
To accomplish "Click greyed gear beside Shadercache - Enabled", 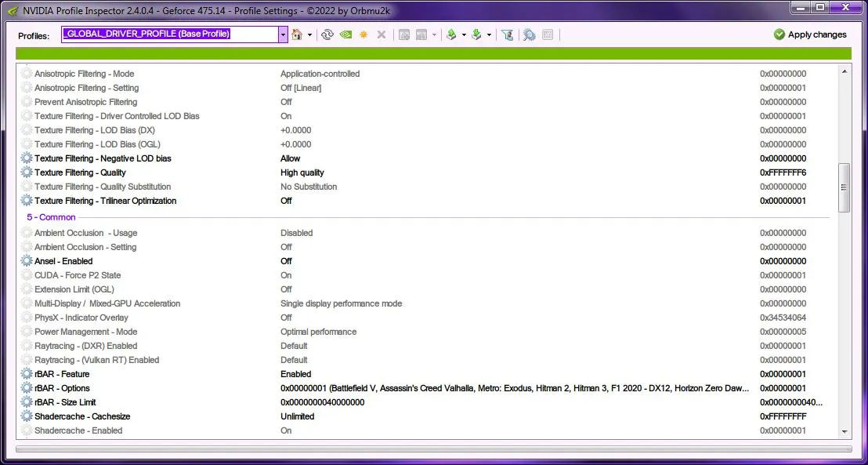I will click(x=27, y=430).
